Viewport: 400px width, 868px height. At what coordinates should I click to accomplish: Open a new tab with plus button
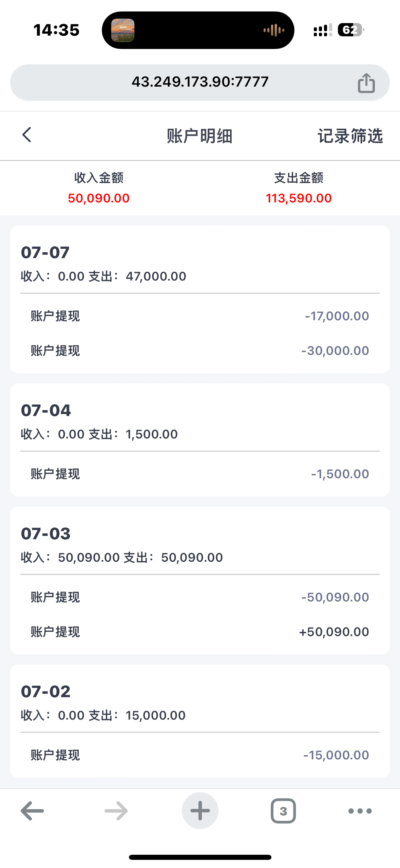point(200,811)
